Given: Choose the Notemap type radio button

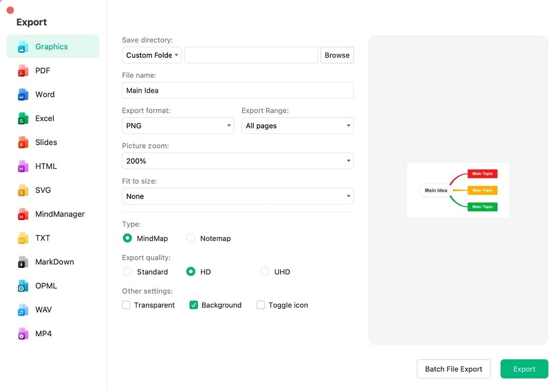Looking at the screenshot, I should (x=191, y=238).
